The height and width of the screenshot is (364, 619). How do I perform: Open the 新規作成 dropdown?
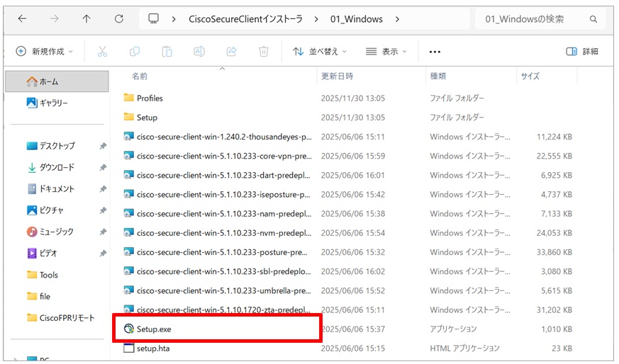44,52
